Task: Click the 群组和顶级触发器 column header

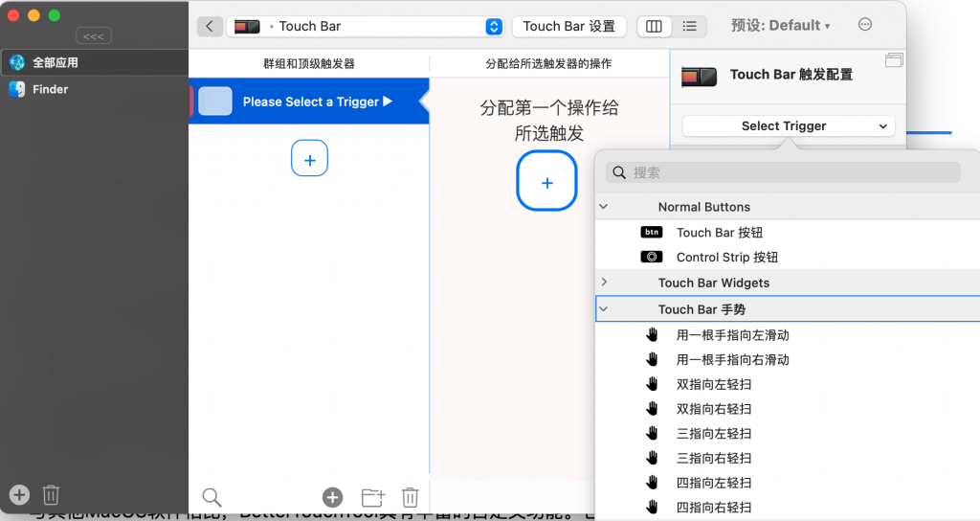Action: (x=309, y=64)
